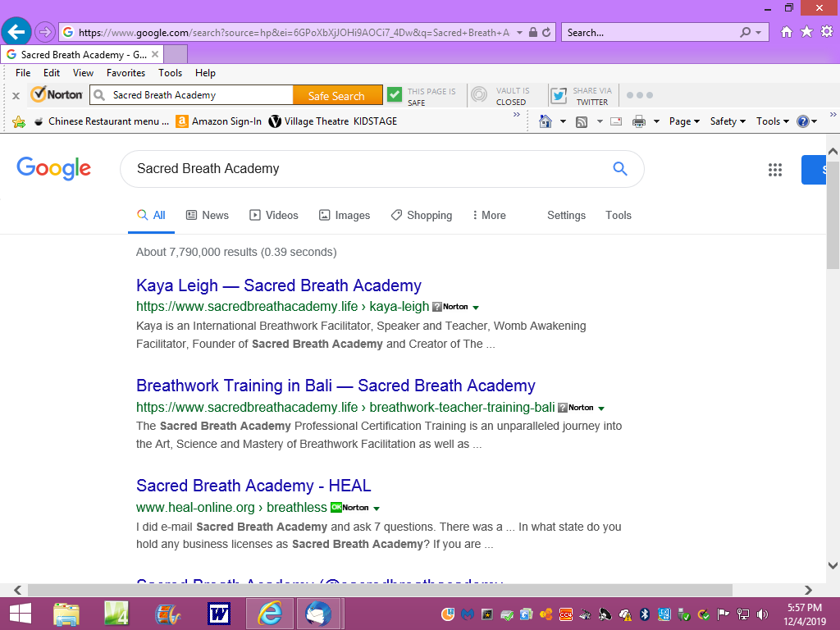Click the Windows Start button
The image size is (840, 630).
coord(21,614)
